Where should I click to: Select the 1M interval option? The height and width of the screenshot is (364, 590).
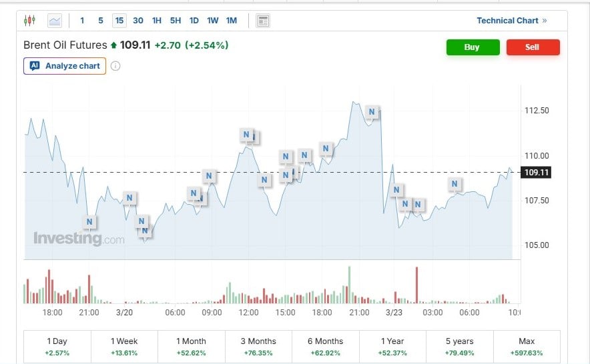pos(232,21)
